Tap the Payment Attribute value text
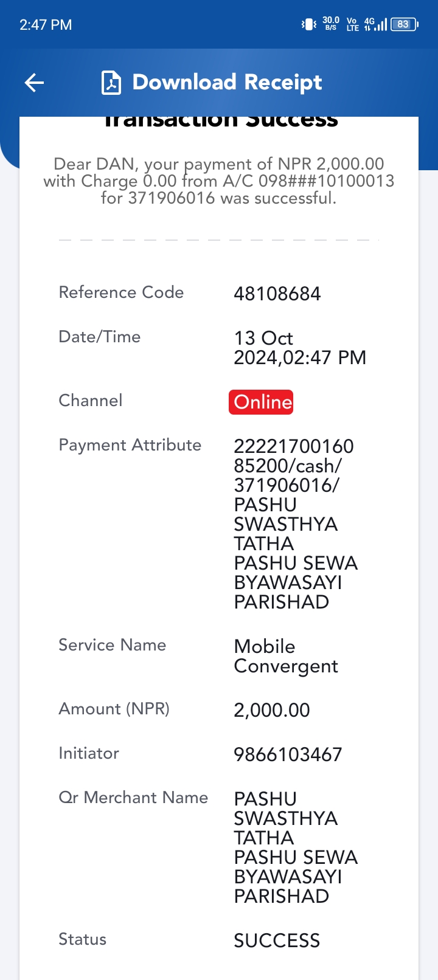Screen dimensions: 438x980 pos(296,524)
